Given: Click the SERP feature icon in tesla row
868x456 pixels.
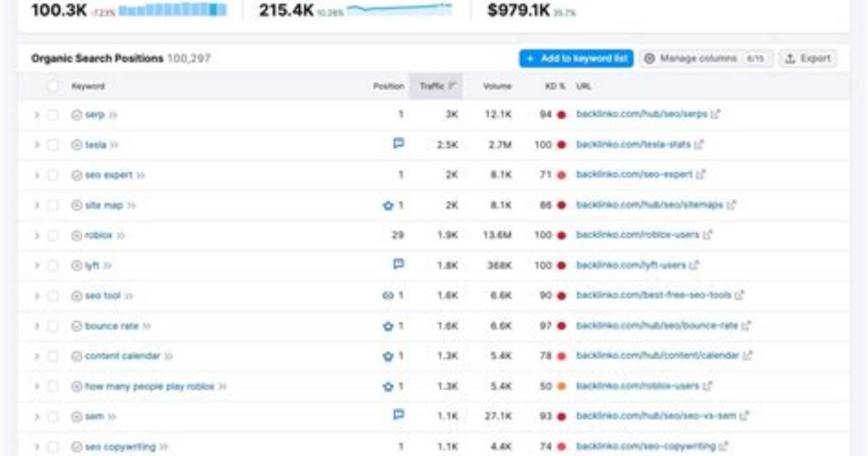Looking at the screenshot, I should (x=398, y=144).
